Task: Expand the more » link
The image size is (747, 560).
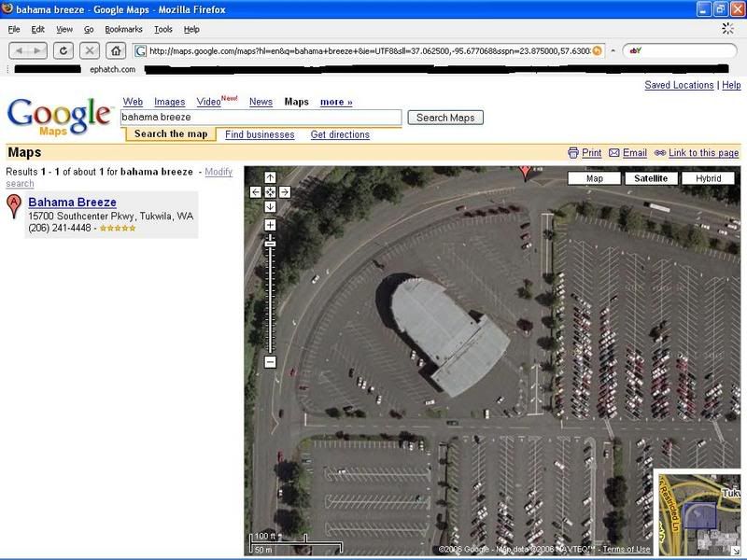Action: click(336, 102)
